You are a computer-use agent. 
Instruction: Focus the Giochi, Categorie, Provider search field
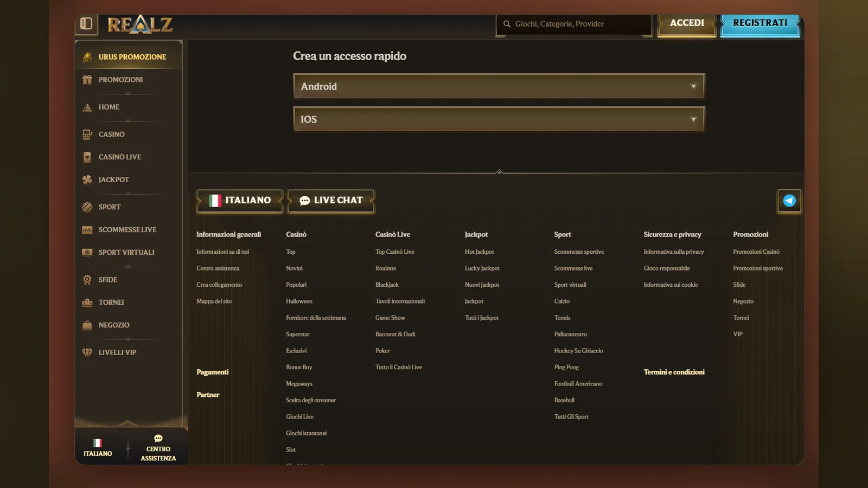pyautogui.click(x=574, y=24)
